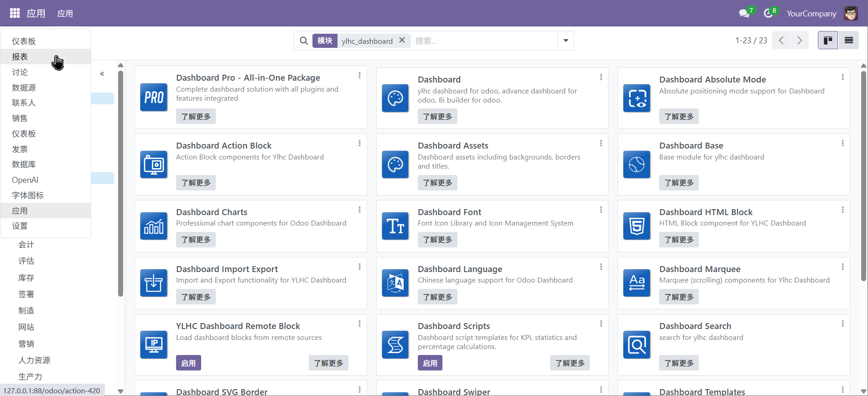Screen dimensions: 868x396
Task: Expand the search options dropdown arrow
Action: [566, 41]
